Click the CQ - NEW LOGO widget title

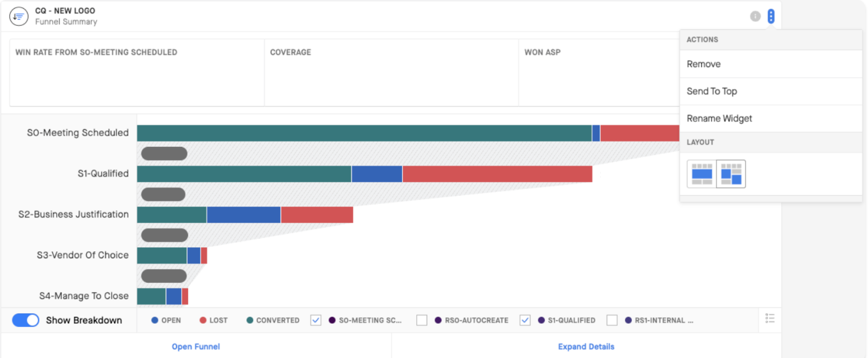[65, 11]
